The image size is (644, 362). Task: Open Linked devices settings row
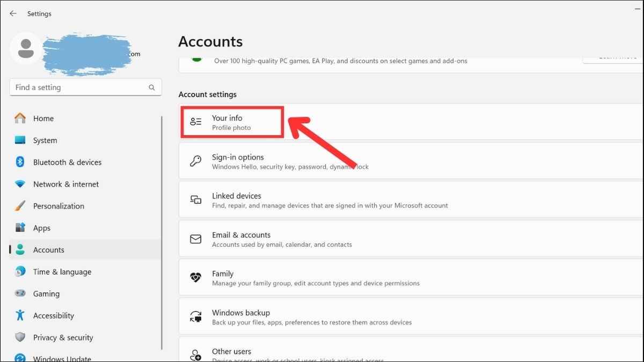(410, 200)
